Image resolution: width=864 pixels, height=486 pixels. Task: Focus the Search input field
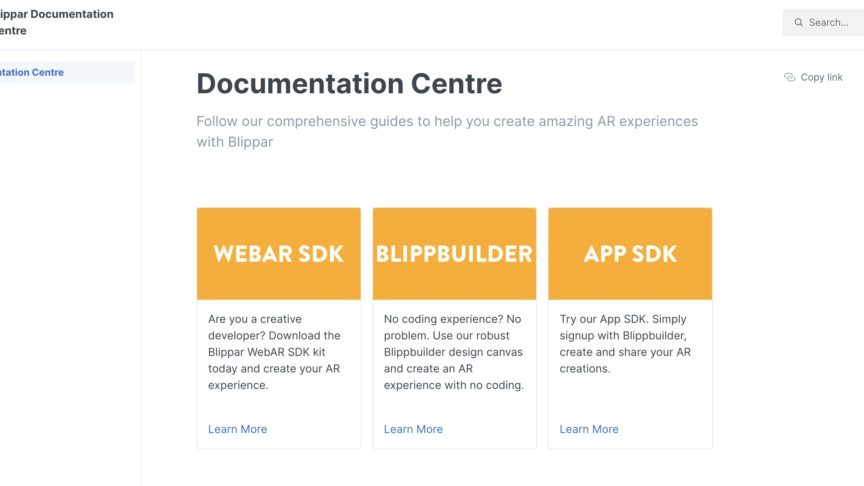coord(823,23)
